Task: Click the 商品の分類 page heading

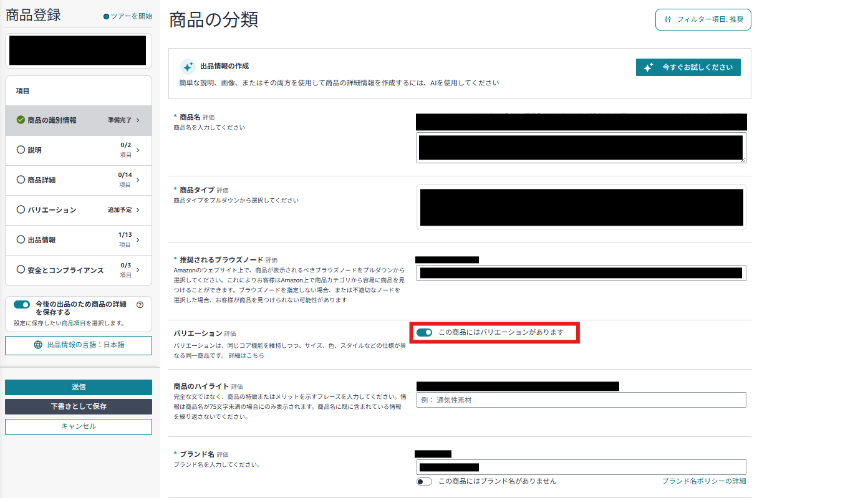Action: 214,20
